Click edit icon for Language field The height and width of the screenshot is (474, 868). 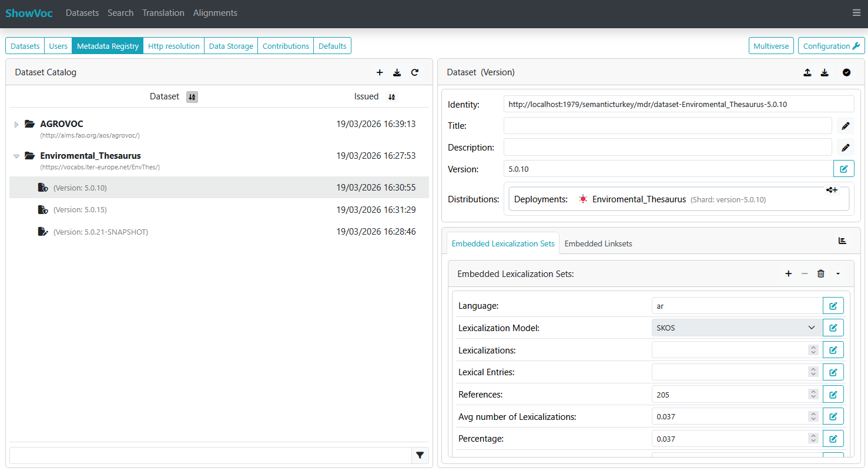coord(833,306)
